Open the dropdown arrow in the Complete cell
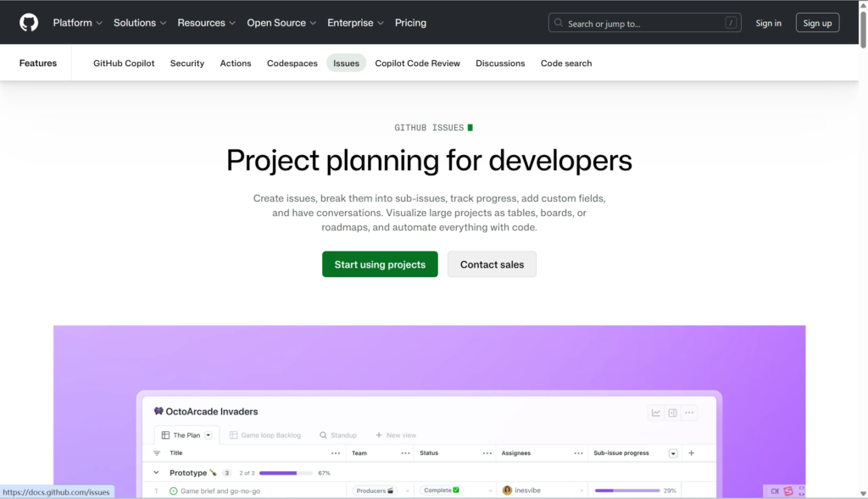Viewport: 868px width, 499px height. pos(490,491)
